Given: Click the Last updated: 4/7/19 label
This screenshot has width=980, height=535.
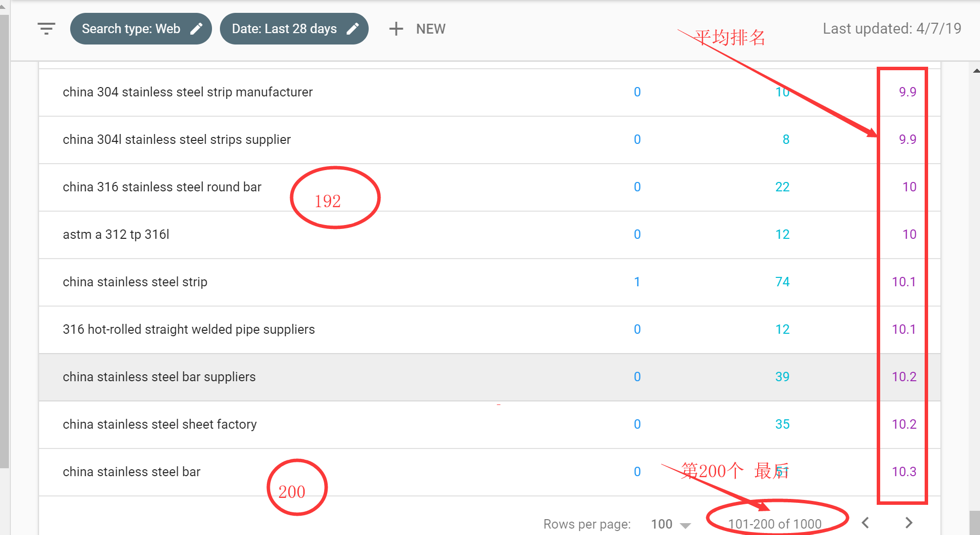Looking at the screenshot, I should click(892, 29).
